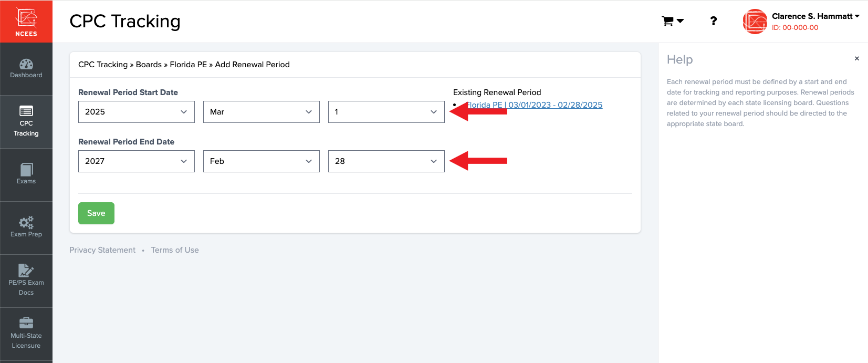Click the NCEES logo icon
The width and height of the screenshot is (868, 363).
click(26, 22)
